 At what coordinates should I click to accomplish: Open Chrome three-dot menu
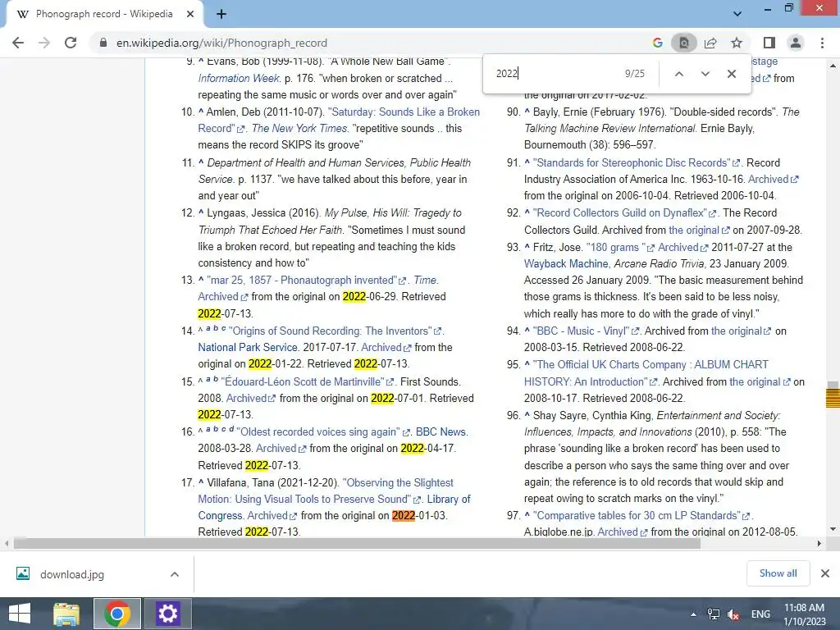822,43
